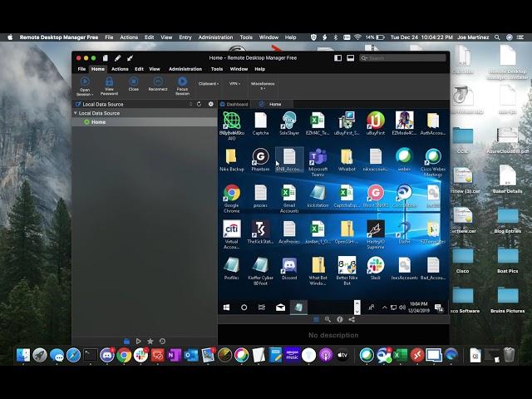Open Task View on the remote taskbar
This screenshot has width=532, height=399.
(262, 308)
